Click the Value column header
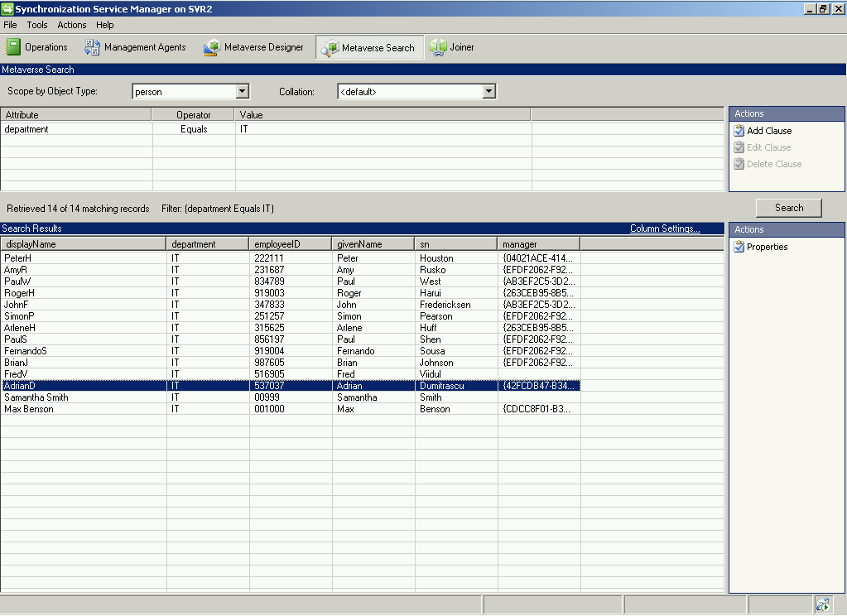Screen dimensions: 847x616 click(383, 114)
